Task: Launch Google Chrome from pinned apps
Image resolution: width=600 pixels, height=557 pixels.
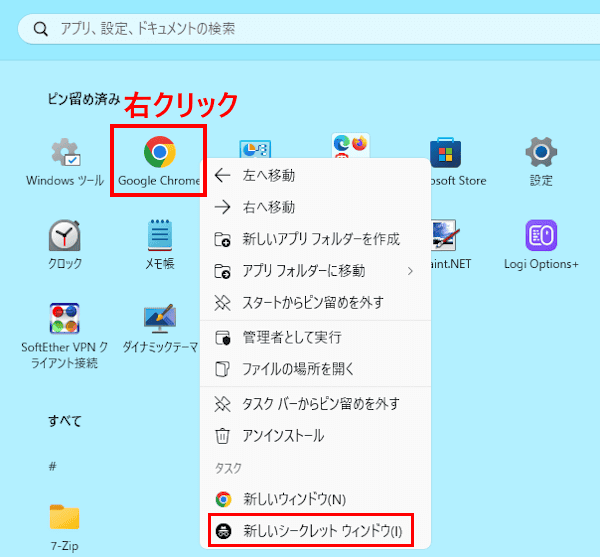Action: [160, 161]
